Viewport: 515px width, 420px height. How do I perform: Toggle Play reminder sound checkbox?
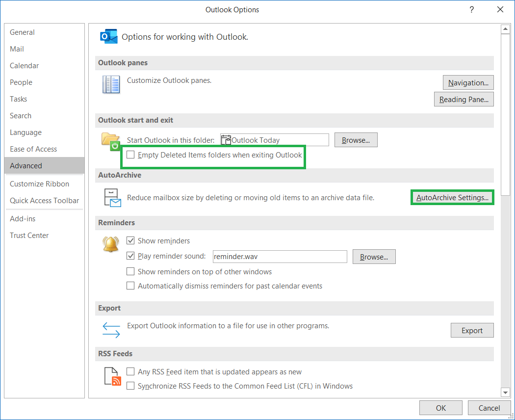click(130, 256)
